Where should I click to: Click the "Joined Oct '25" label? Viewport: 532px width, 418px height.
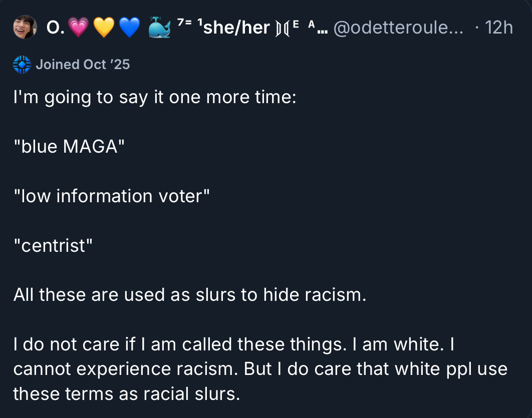coord(83,65)
